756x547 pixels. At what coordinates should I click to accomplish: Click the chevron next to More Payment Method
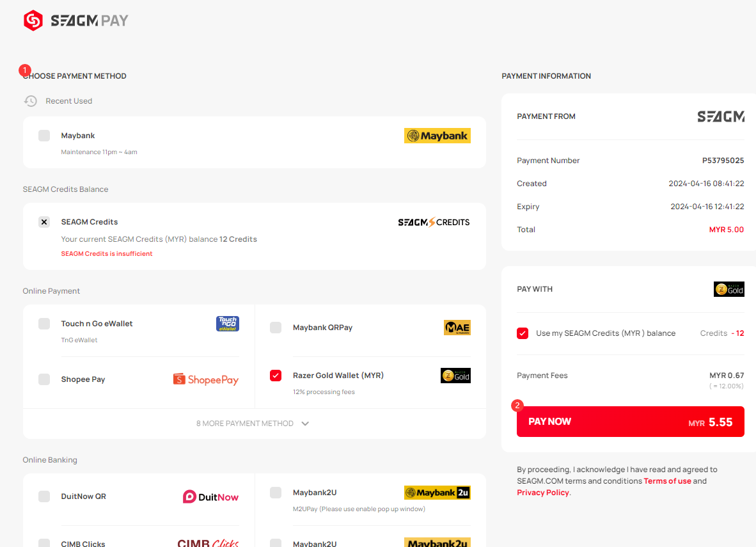click(305, 424)
